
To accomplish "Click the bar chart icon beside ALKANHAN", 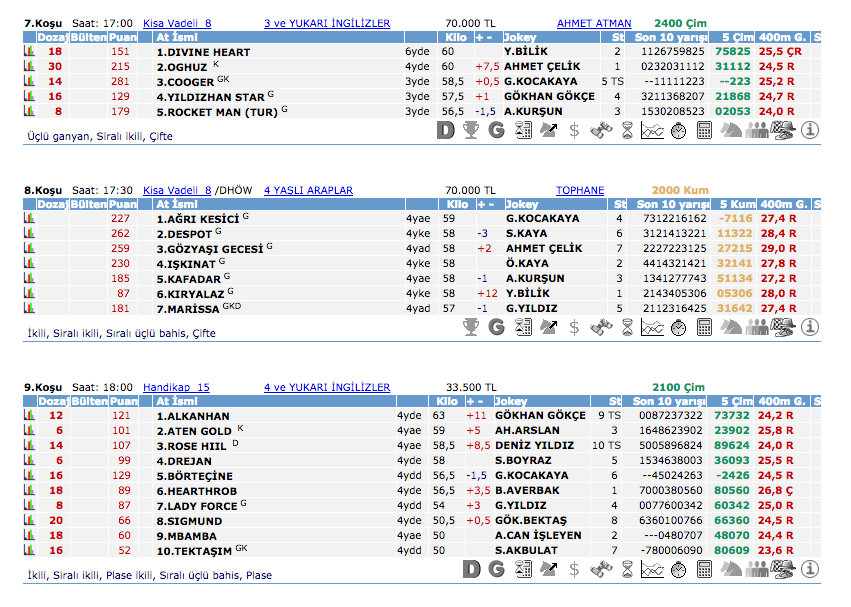I will [x=29, y=416].
